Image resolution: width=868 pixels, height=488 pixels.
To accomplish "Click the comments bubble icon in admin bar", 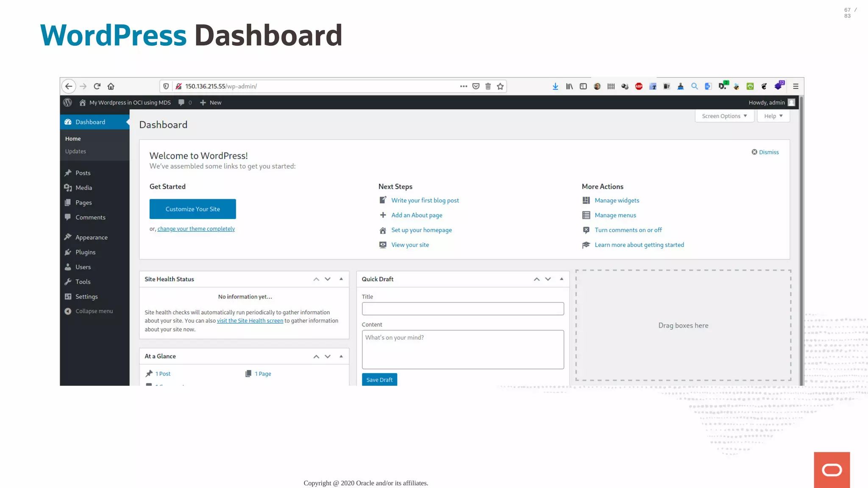I will click(x=181, y=103).
